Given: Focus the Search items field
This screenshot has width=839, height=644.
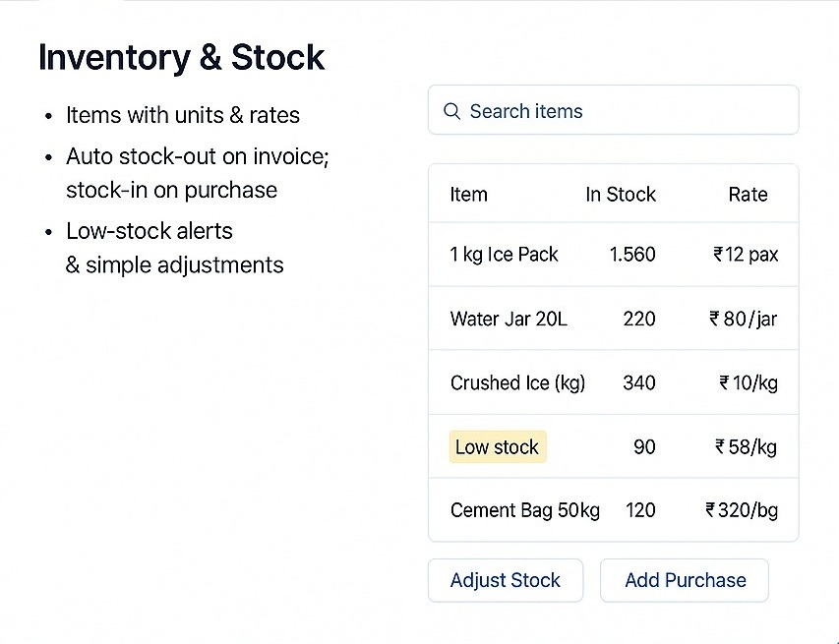Looking at the screenshot, I should 613,110.
